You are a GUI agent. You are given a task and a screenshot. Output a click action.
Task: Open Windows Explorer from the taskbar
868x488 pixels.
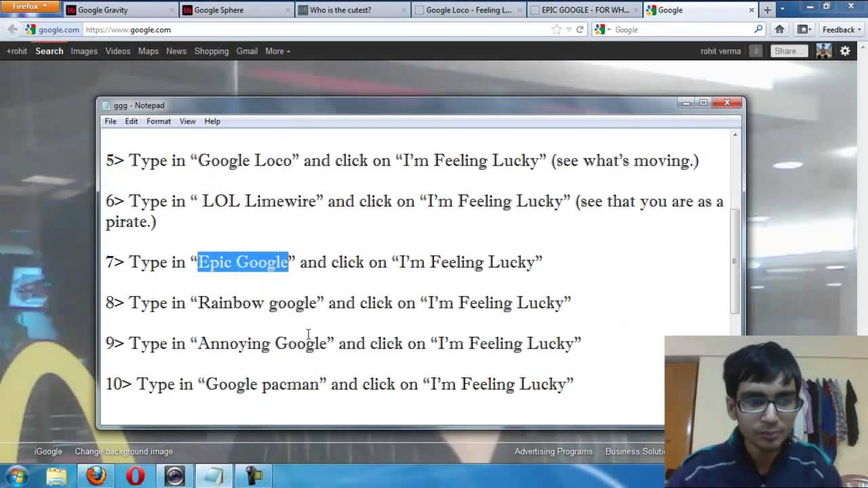point(57,476)
